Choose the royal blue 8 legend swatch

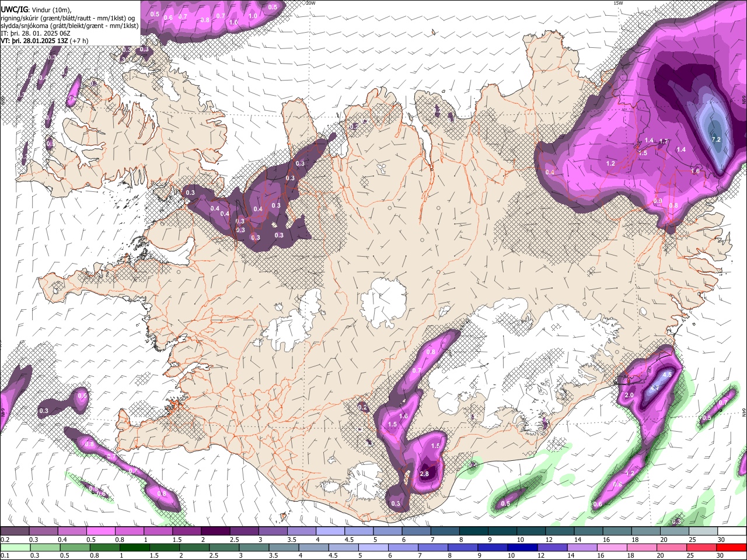(462, 547)
